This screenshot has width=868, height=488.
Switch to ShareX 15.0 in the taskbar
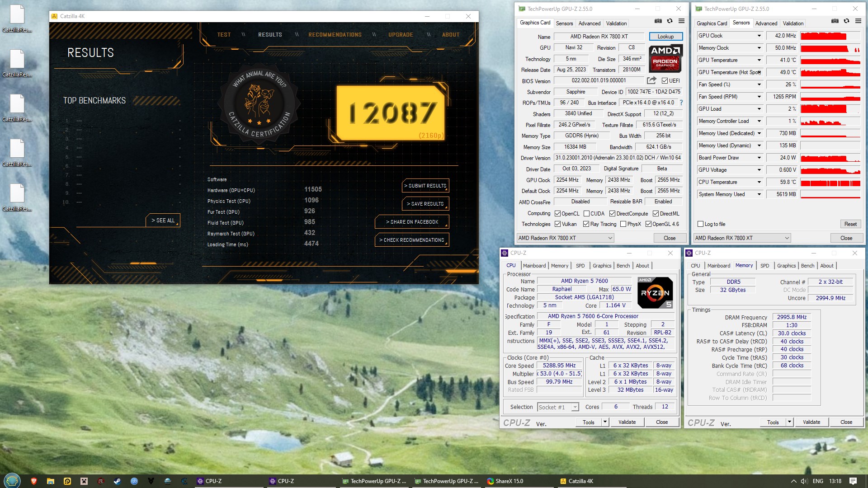519,481
